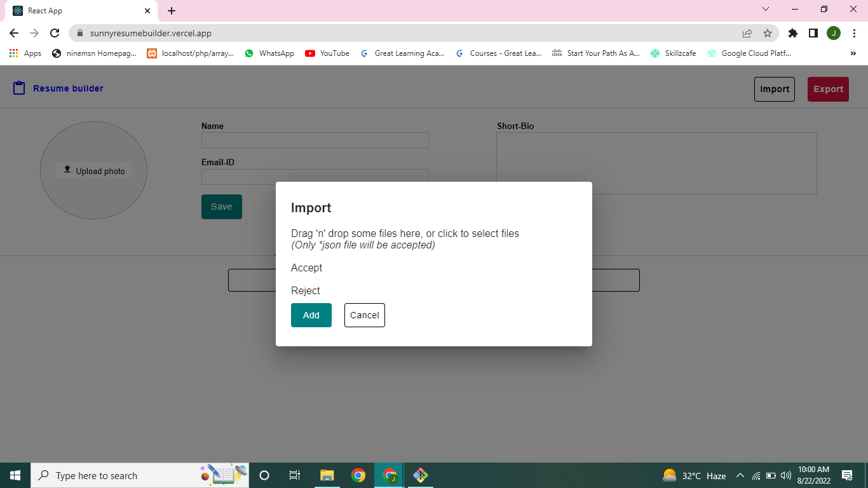This screenshot has height=488, width=868.
Task: Bookmark this page using the star icon
Action: [768, 33]
